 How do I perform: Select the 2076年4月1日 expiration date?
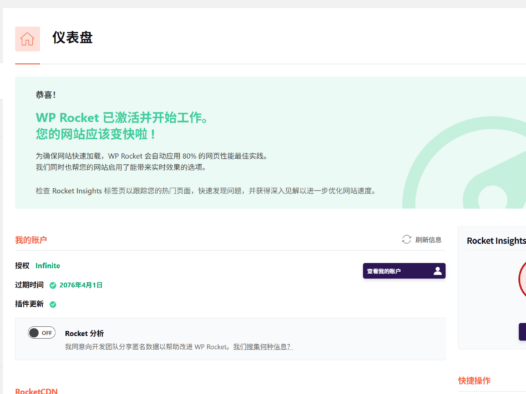coord(81,285)
